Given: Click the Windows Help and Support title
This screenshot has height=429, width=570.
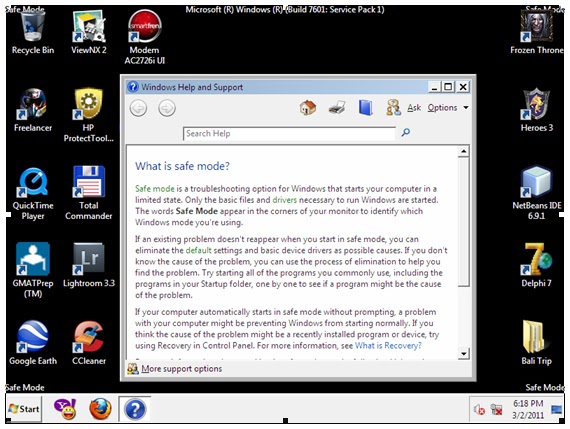Looking at the screenshot, I should [192, 87].
